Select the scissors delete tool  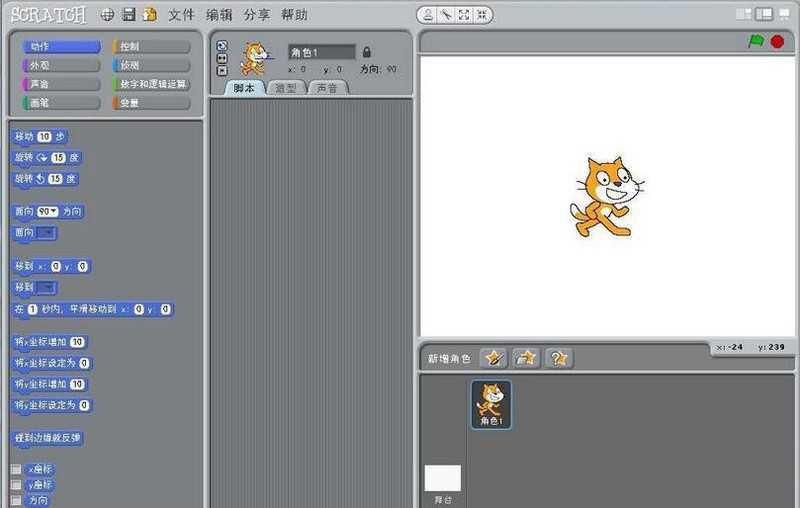[x=446, y=15]
